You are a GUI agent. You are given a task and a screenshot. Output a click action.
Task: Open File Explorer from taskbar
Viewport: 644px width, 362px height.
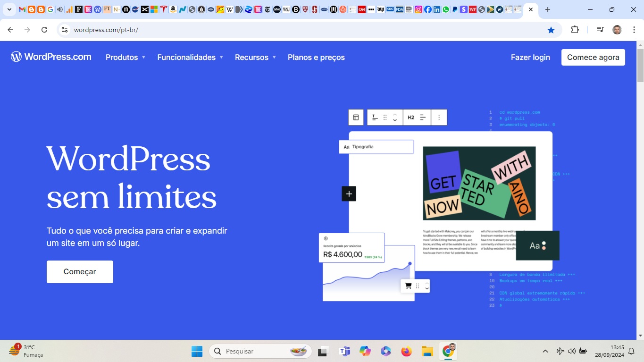[x=427, y=351]
